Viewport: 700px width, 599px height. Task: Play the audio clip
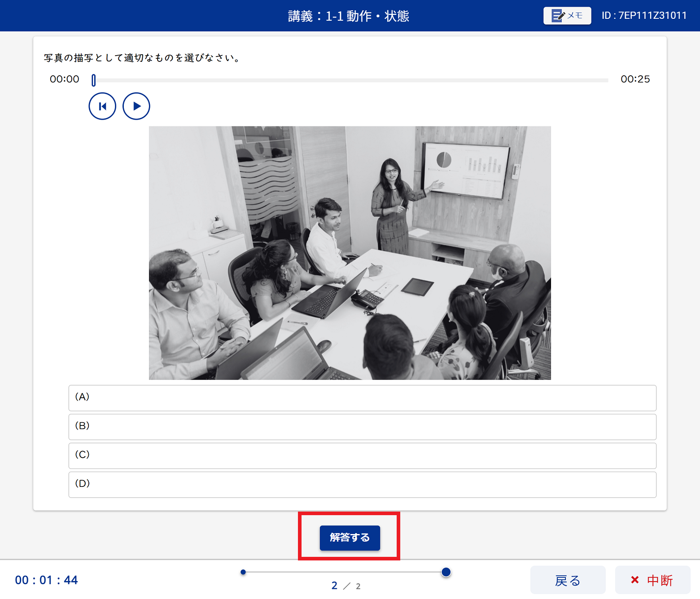(x=136, y=106)
